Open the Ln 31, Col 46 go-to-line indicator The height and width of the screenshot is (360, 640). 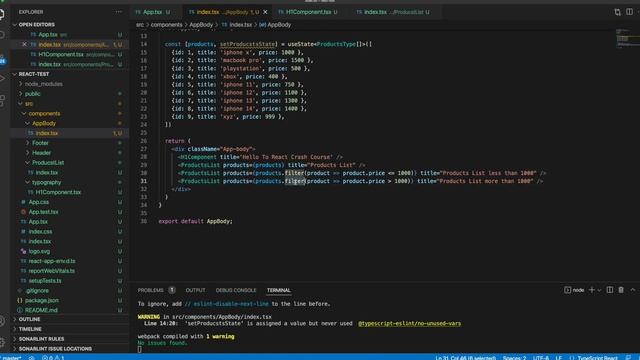point(466,358)
